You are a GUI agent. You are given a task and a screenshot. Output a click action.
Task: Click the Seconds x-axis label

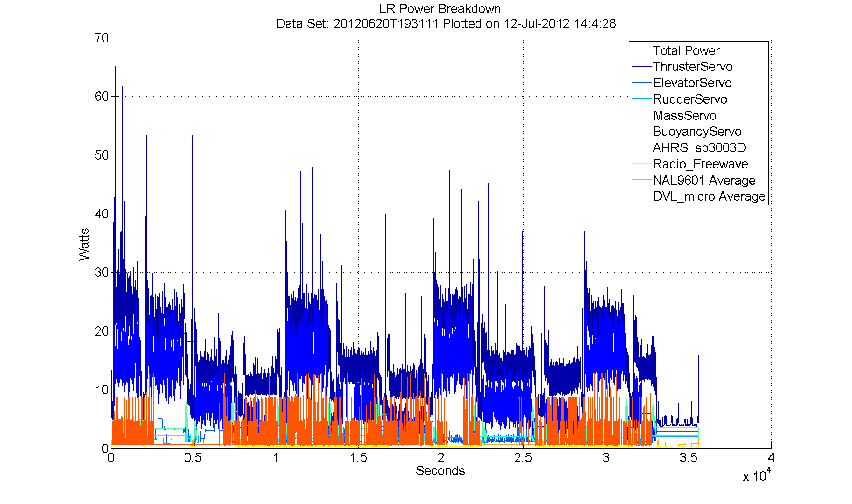tap(440, 471)
